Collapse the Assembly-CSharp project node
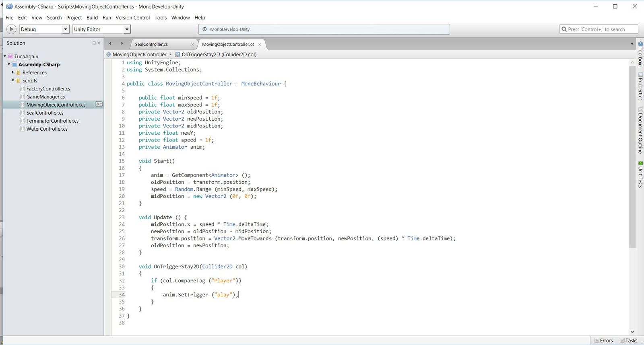Viewport: 644px width, 345px height. click(9, 64)
